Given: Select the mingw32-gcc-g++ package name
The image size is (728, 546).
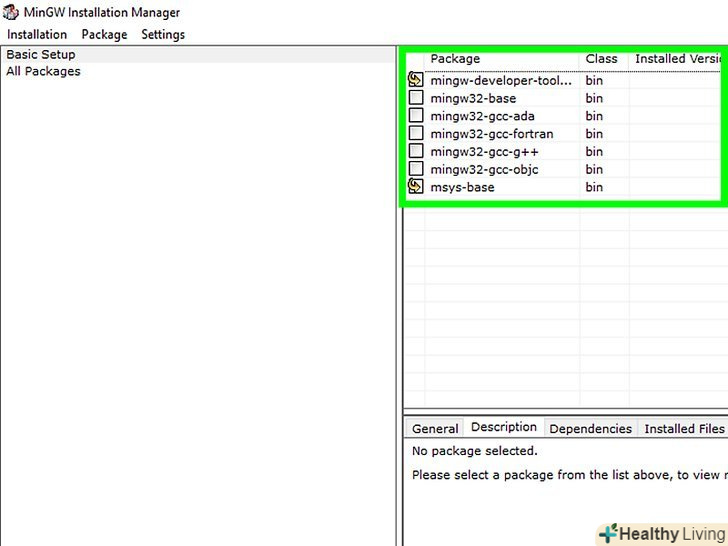Looking at the screenshot, I should coord(484,152).
